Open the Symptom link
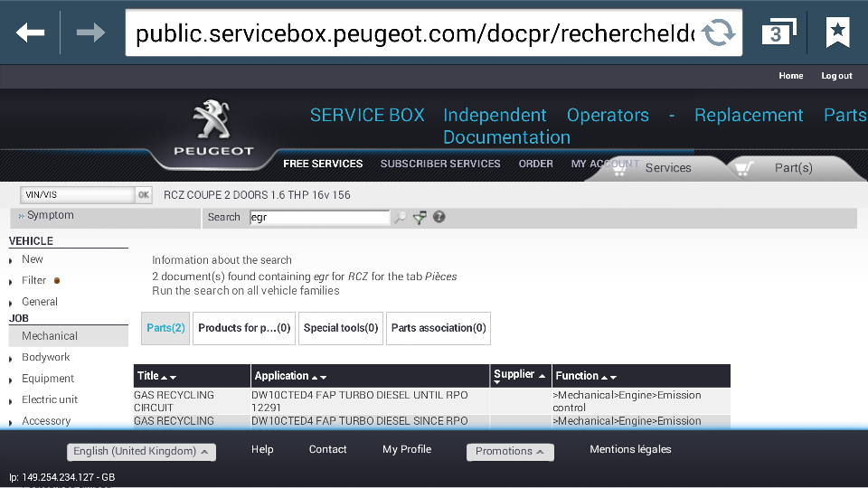The image size is (868, 488). [50, 215]
